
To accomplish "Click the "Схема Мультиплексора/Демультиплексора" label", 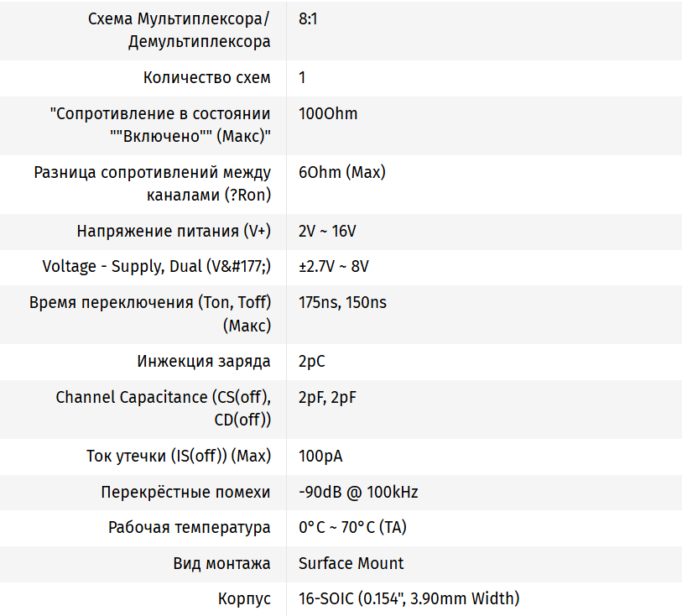I will coord(179,29).
